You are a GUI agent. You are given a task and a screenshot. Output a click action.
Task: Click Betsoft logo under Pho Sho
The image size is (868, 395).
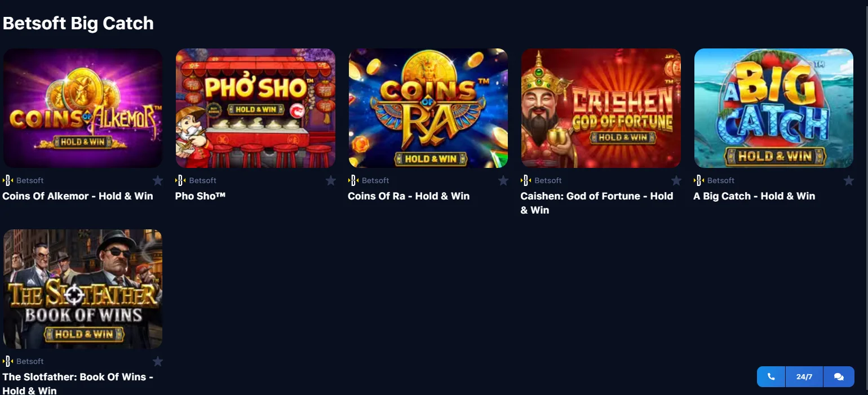180,180
